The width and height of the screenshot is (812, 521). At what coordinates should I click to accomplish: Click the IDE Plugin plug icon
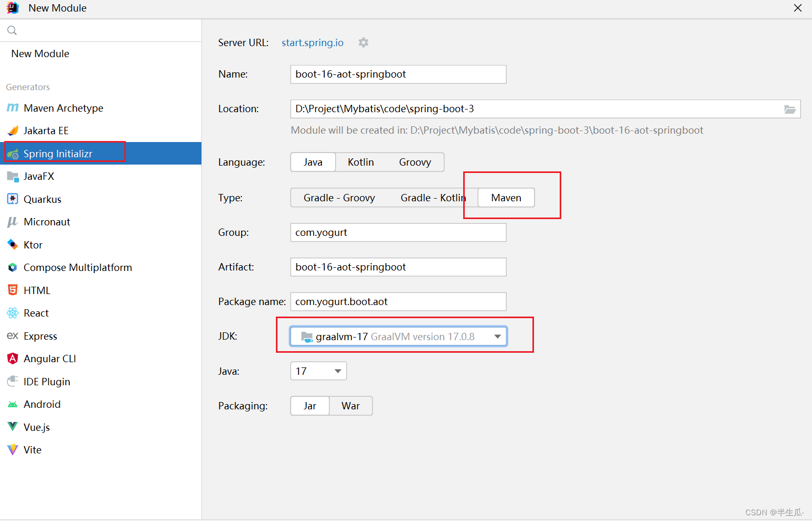pyautogui.click(x=13, y=382)
